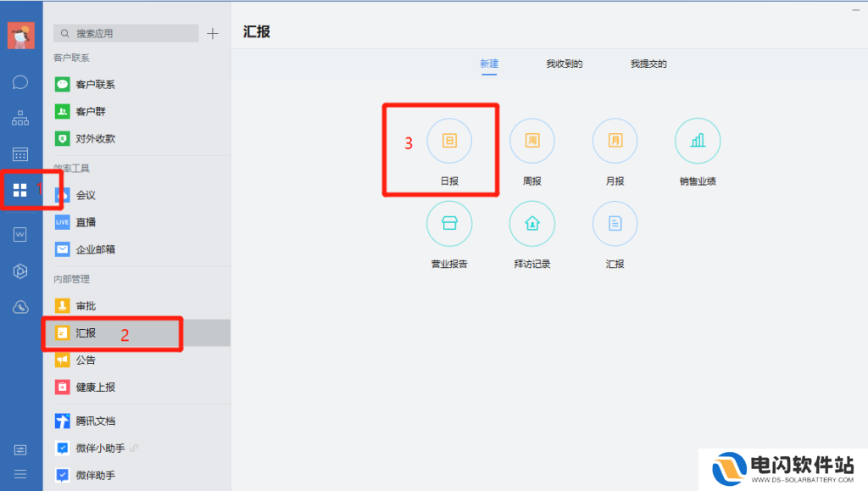Open the Workbench four-squares icon
This screenshot has width=868, height=491.
[20, 191]
